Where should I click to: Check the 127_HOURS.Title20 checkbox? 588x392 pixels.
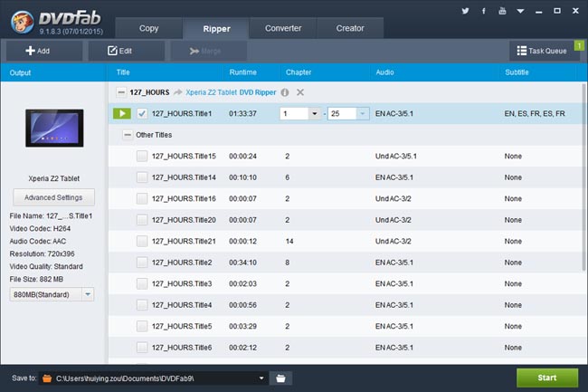(x=142, y=220)
